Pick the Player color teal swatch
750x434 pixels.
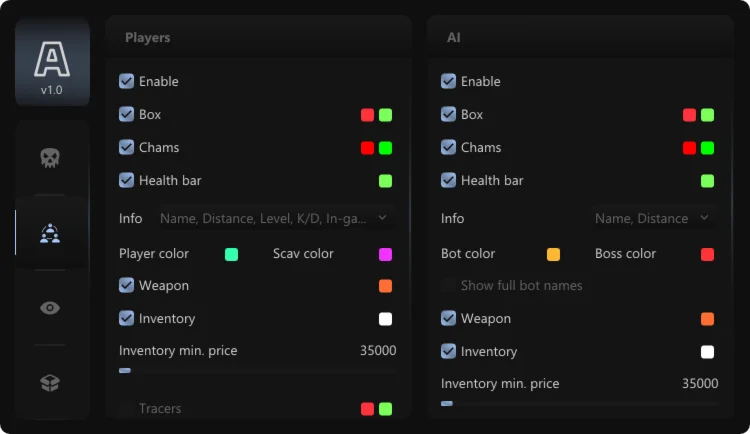tap(232, 254)
